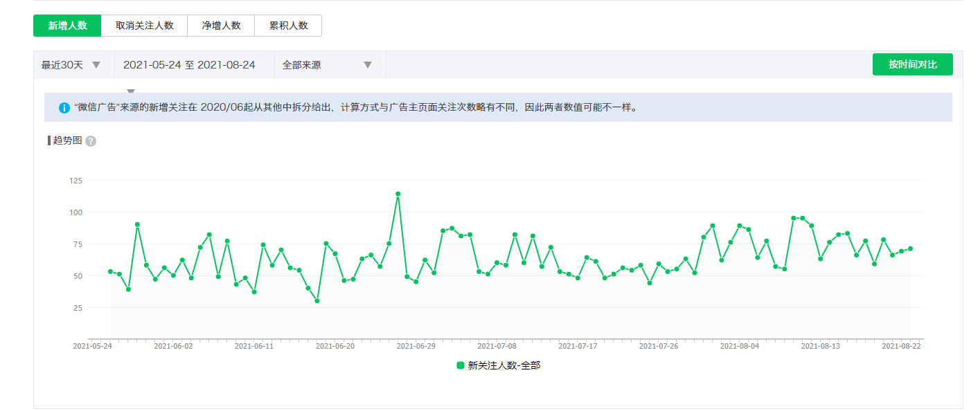Click the question mark help icon beside 趋势图
This screenshot has height=411, width=980.
91,141
